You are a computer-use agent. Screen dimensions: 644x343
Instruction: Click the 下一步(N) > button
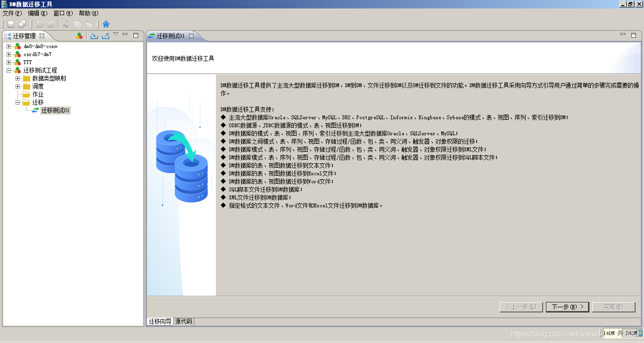pos(567,307)
